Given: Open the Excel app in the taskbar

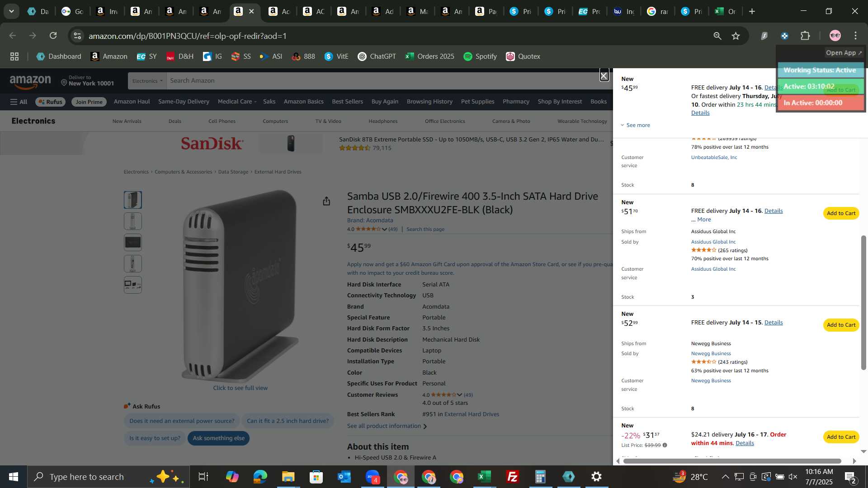Looking at the screenshot, I should click(x=484, y=477).
